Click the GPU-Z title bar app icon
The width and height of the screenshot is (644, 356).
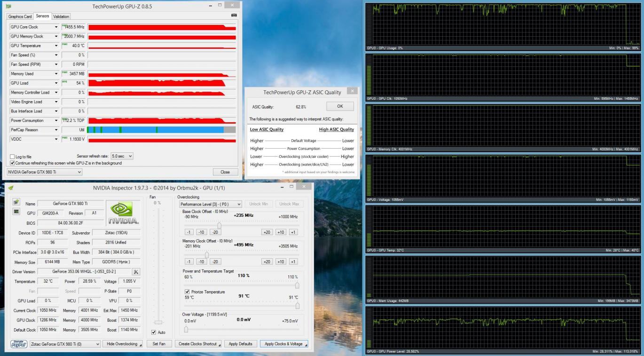[8, 6]
